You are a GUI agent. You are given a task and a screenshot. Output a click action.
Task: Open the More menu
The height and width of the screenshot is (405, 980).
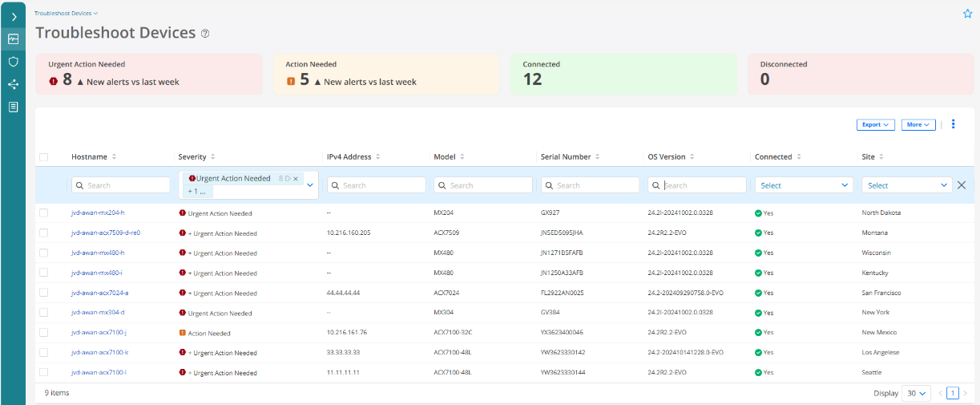pos(917,124)
